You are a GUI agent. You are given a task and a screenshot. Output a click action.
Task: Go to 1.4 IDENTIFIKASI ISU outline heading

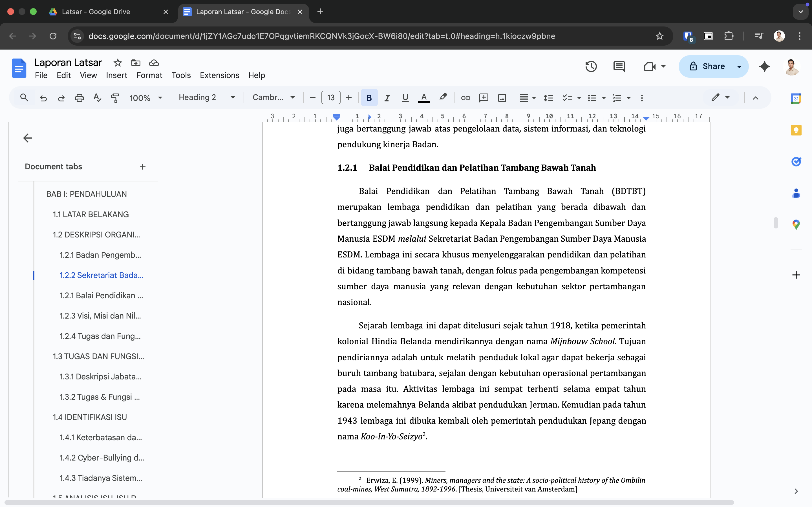(x=90, y=417)
